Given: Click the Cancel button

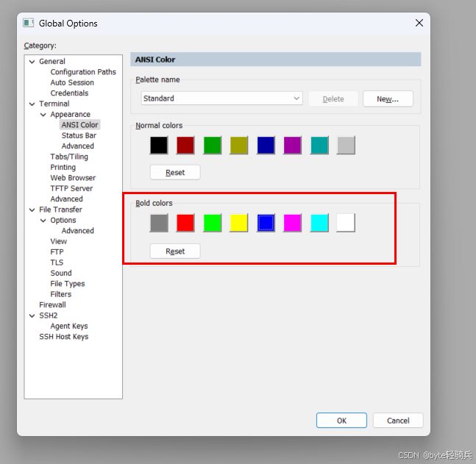Looking at the screenshot, I should pos(398,421).
